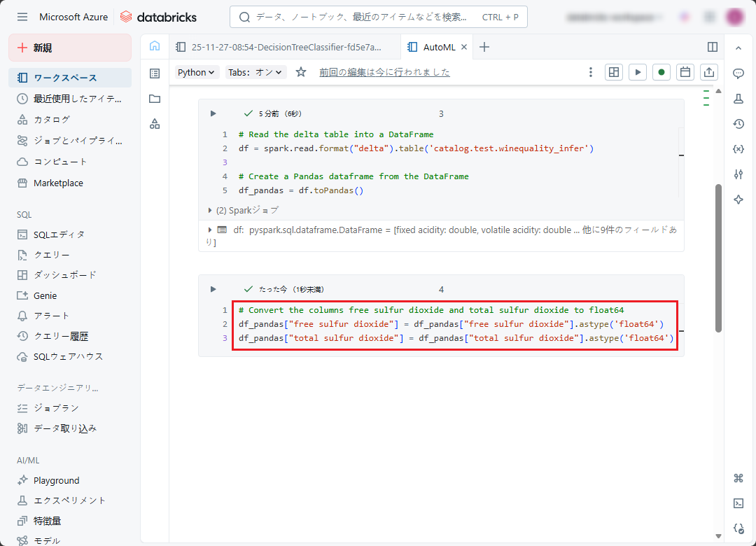Open the table of contents icon

tap(155, 73)
